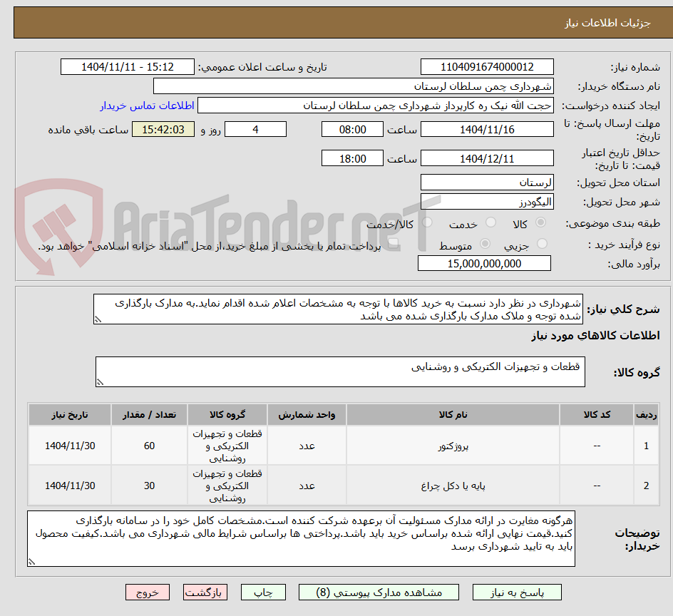Screen dimensions: 673x616
Task: Select the جزیی purchase type radio
Action: coord(542,244)
